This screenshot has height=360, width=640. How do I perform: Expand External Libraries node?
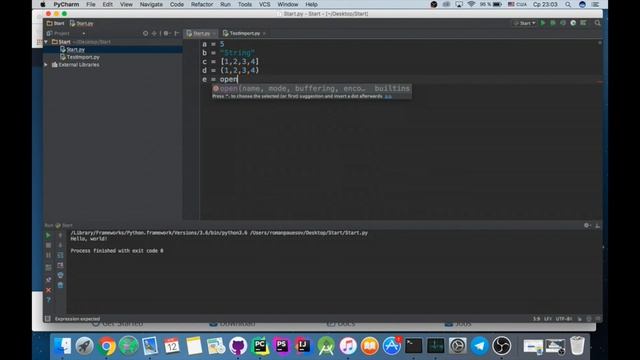click(46, 64)
